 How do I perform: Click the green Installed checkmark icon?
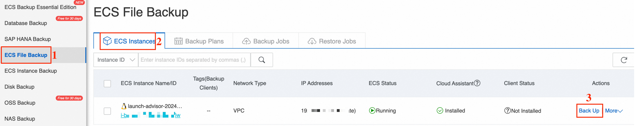[x=440, y=110]
